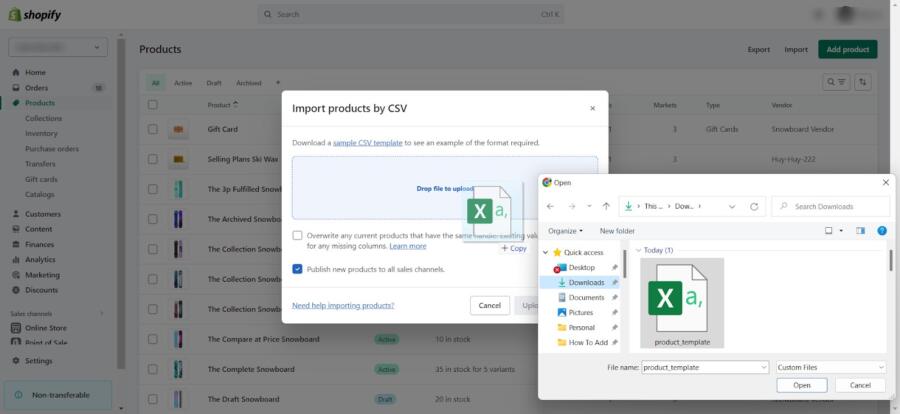The width and height of the screenshot is (900, 414).
Task: Uncheck Publish new products checkbox
Action: pos(297,269)
